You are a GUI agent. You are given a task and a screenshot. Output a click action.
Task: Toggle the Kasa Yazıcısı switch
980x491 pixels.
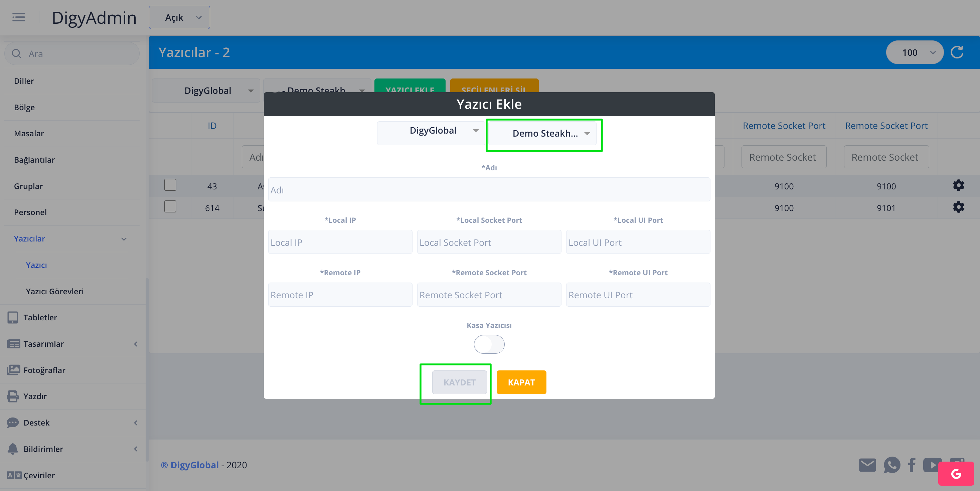[x=489, y=344]
